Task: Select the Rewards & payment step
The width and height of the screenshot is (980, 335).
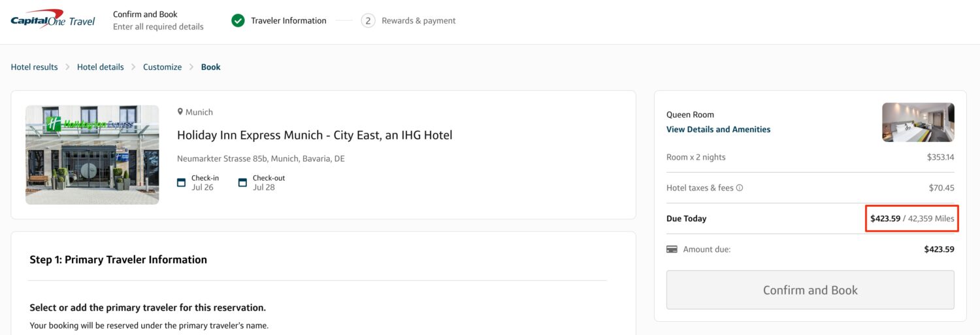Action: [419, 21]
